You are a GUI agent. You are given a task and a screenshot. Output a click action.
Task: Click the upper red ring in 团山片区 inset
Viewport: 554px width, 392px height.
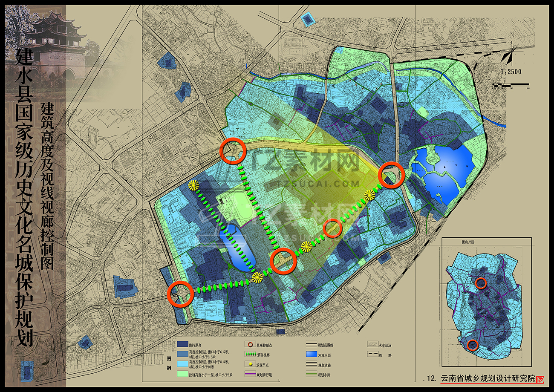[x=481, y=283]
